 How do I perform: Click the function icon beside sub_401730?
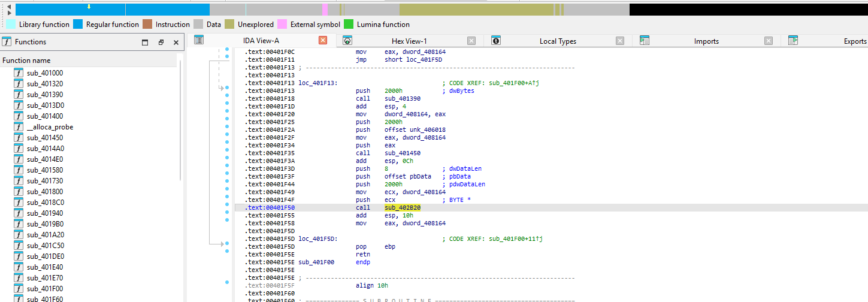(19, 181)
